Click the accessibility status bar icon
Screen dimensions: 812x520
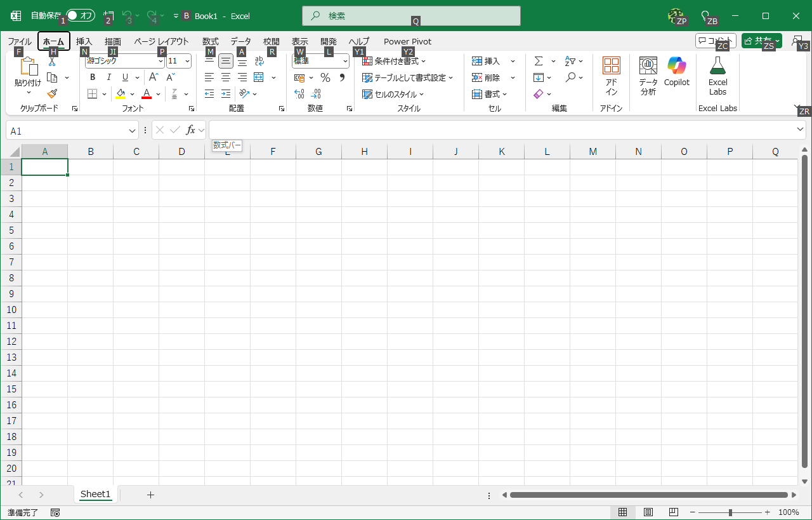click(55, 512)
